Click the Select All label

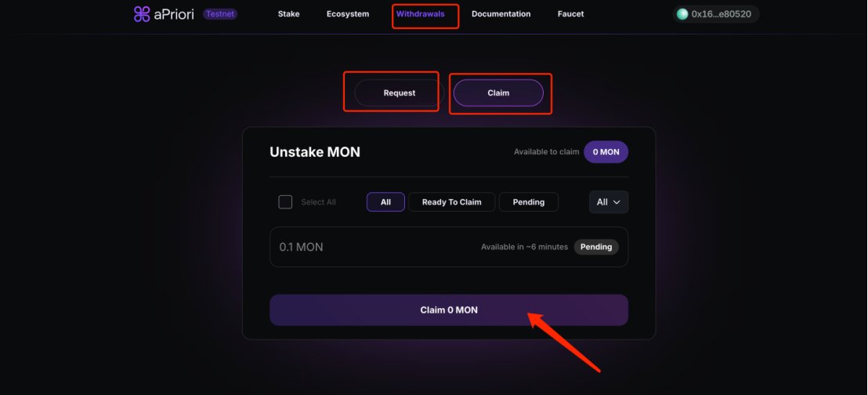pos(318,202)
